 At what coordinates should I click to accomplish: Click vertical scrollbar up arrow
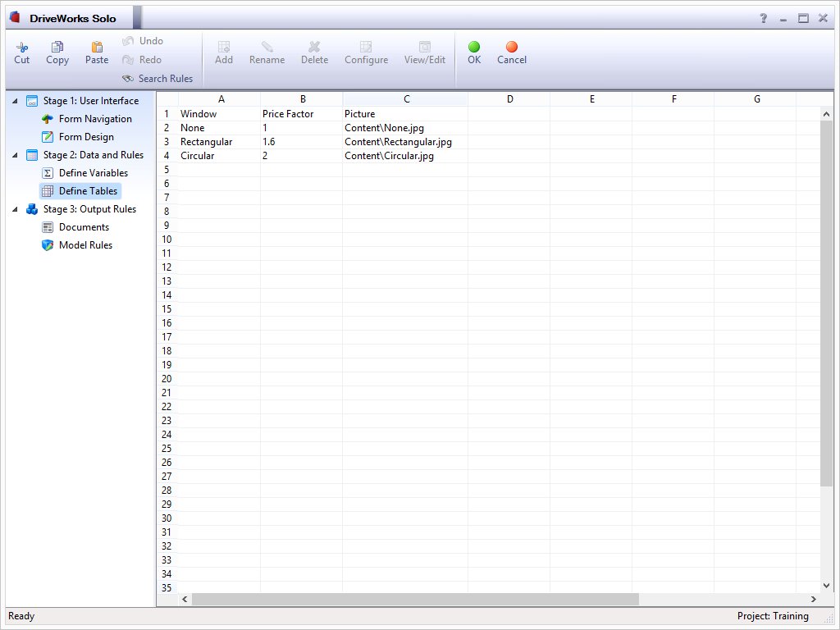[x=826, y=114]
